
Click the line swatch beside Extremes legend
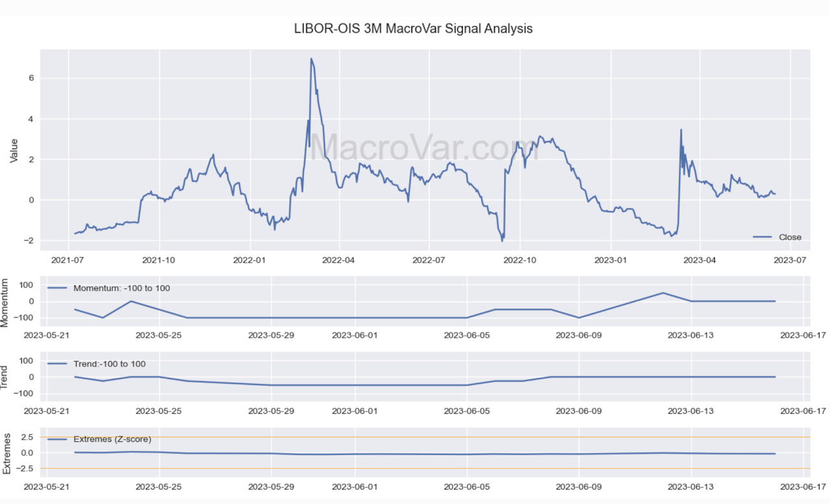[58, 439]
